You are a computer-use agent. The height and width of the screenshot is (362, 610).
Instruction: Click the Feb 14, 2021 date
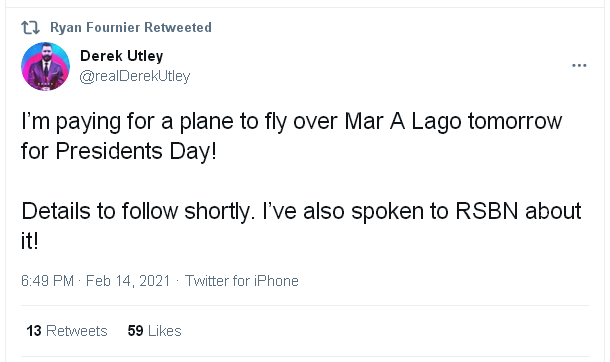[x=128, y=281]
